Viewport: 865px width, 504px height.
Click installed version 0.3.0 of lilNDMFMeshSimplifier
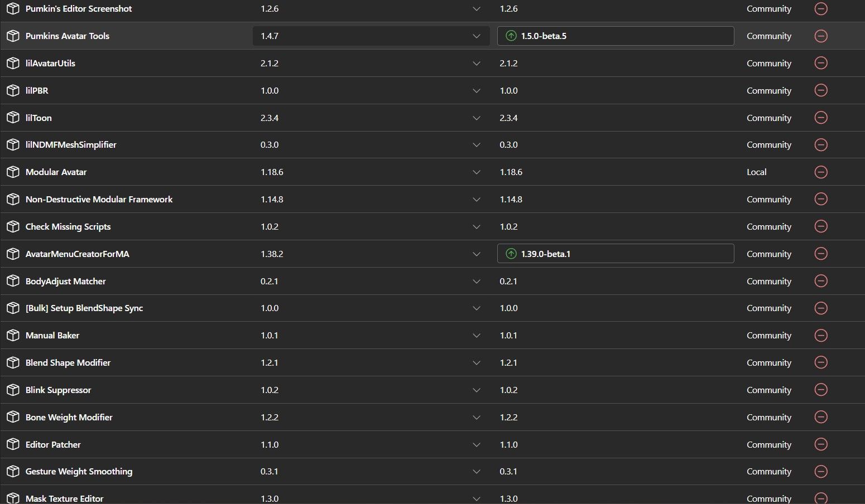pos(270,145)
